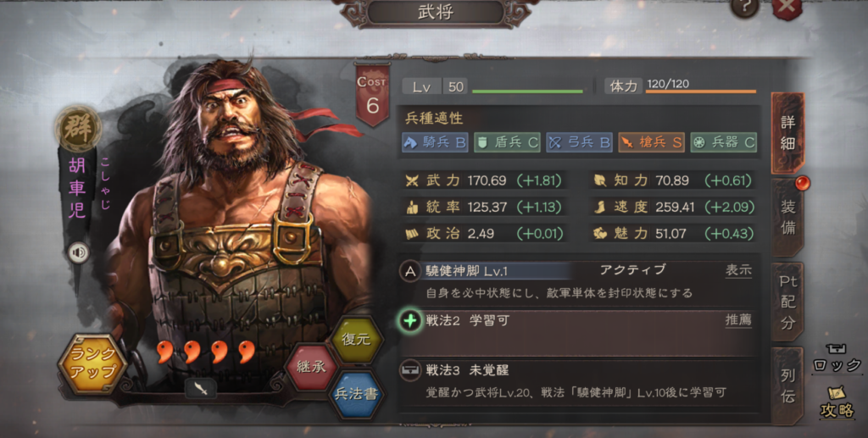Open the 列伝 biography tab

click(x=788, y=385)
